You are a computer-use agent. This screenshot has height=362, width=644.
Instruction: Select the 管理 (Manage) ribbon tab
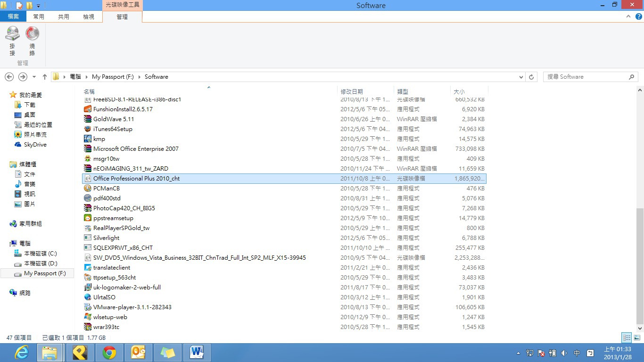pyautogui.click(x=122, y=16)
